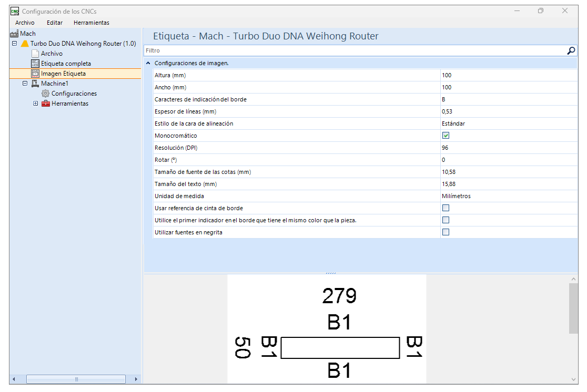Click the tree panel scroll right arrow
The width and height of the screenshot is (587, 392).
[136, 379]
